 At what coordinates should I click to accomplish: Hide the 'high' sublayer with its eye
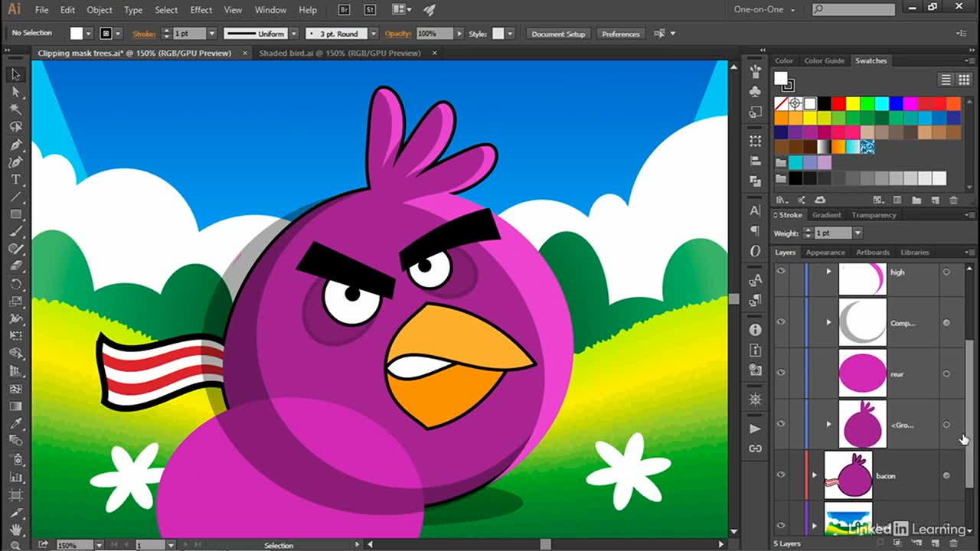click(781, 272)
